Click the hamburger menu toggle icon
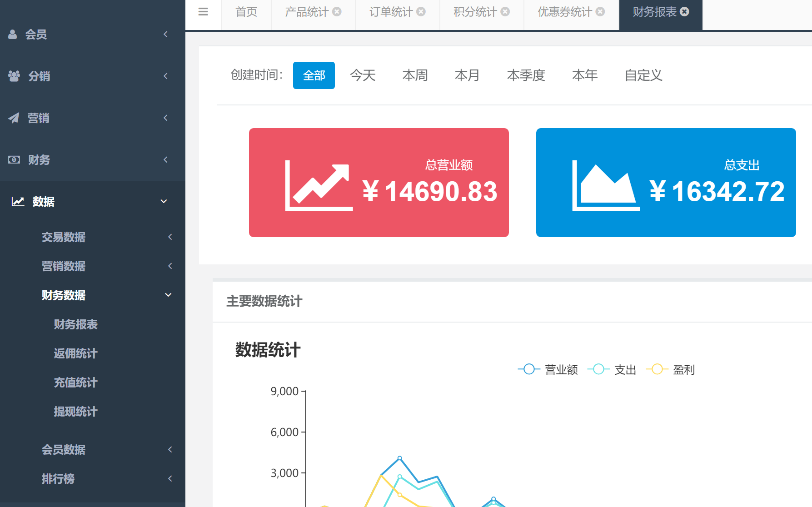Viewport: 812px width, 507px height. tap(203, 12)
